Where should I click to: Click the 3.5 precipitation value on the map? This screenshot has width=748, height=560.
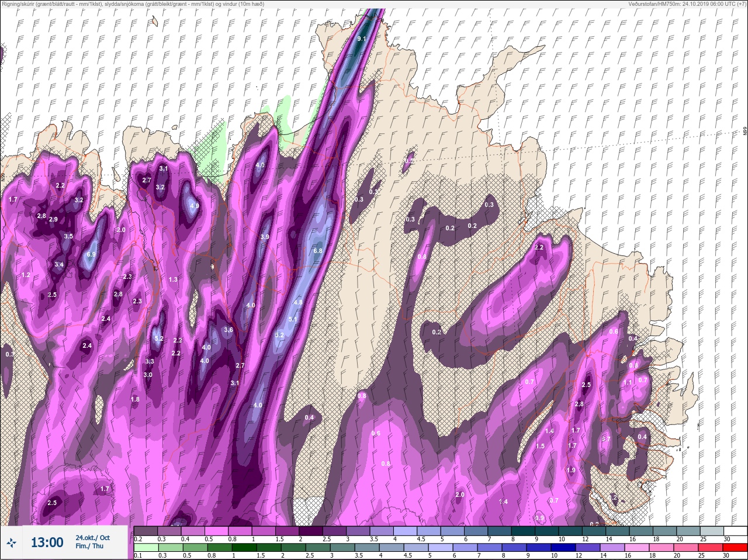click(68, 236)
